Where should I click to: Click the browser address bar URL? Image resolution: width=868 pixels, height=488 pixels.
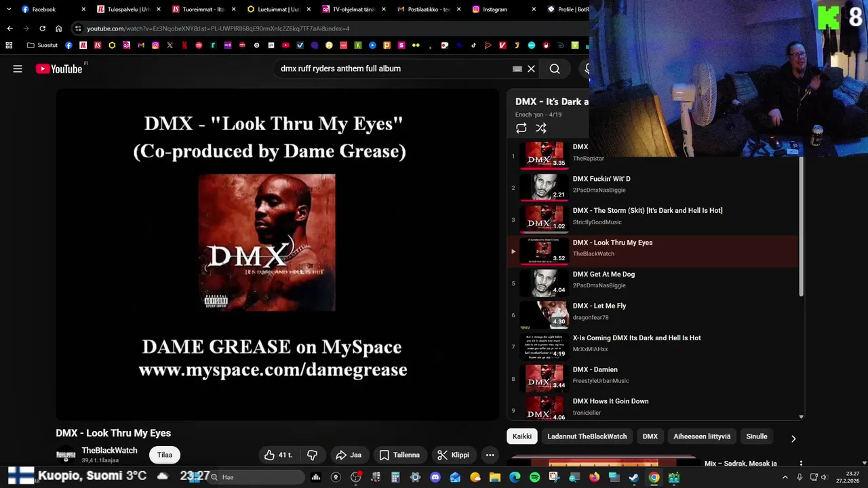pos(218,28)
